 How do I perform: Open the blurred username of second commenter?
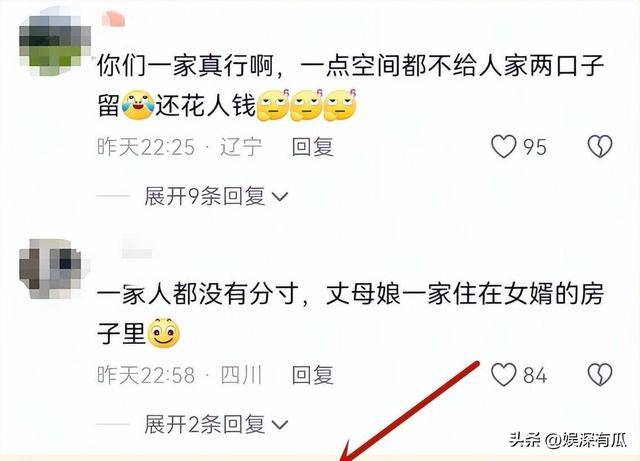[x=137, y=247]
